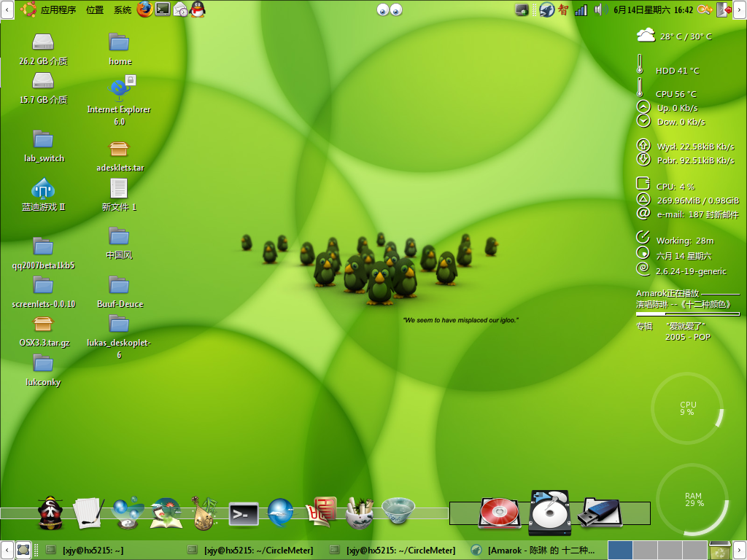
Task: Click the opera mask dock icon
Action: click(50, 513)
